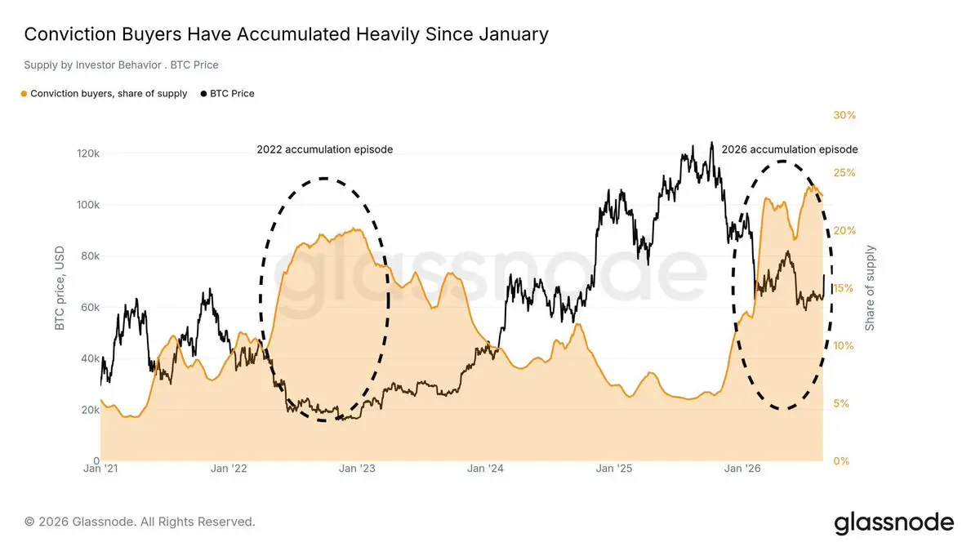The height and width of the screenshot is (551, 980).
Task: Click the Jan '21 x-axis label
Action: [102, 469]
